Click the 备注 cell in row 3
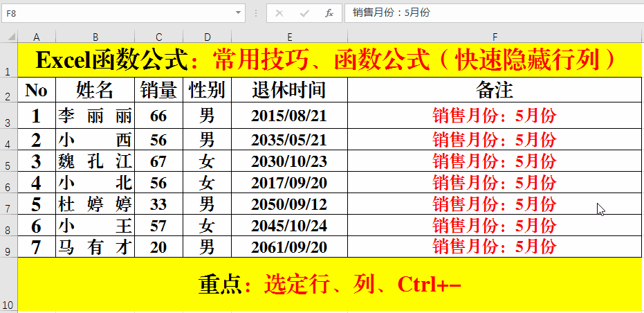Image resolution: width=644 pixels, height=313 pixels. [x=495, y=115]
